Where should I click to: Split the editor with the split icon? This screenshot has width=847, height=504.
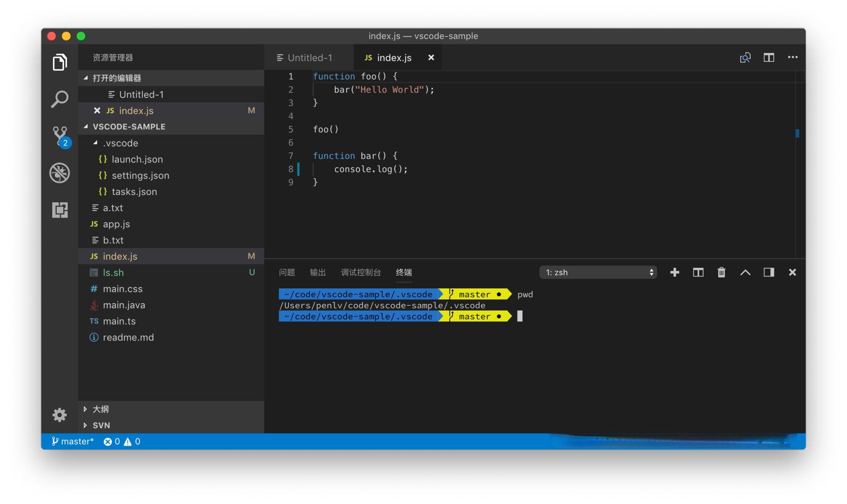(x=768, y=58)
